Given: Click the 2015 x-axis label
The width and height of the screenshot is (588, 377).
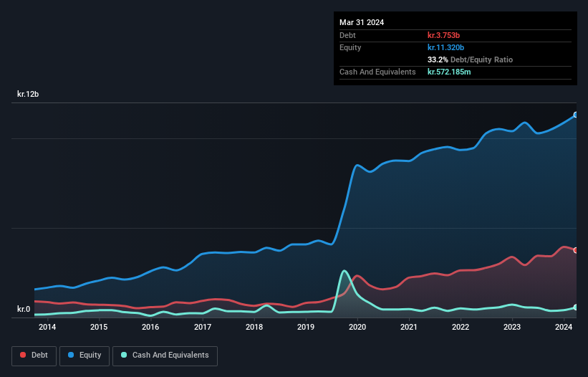Looking at the screenshot, I should click(99, 327).
